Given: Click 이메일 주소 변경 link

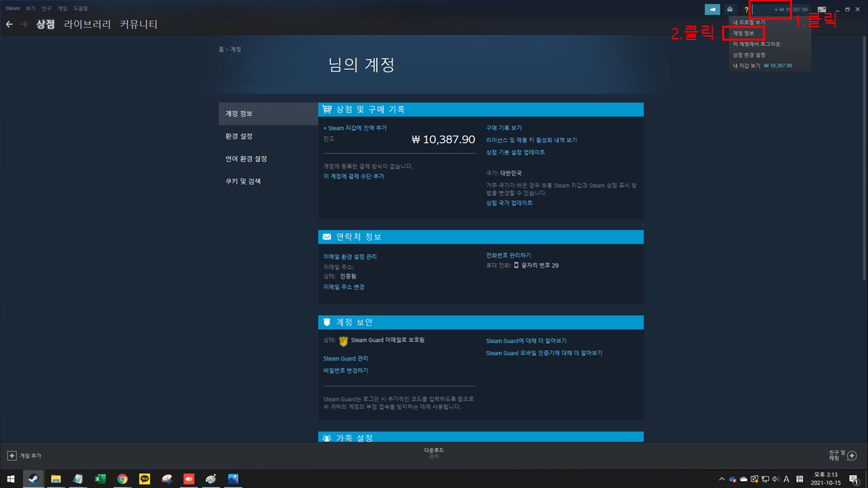Looking at the screenshot, I should [344, 287].
